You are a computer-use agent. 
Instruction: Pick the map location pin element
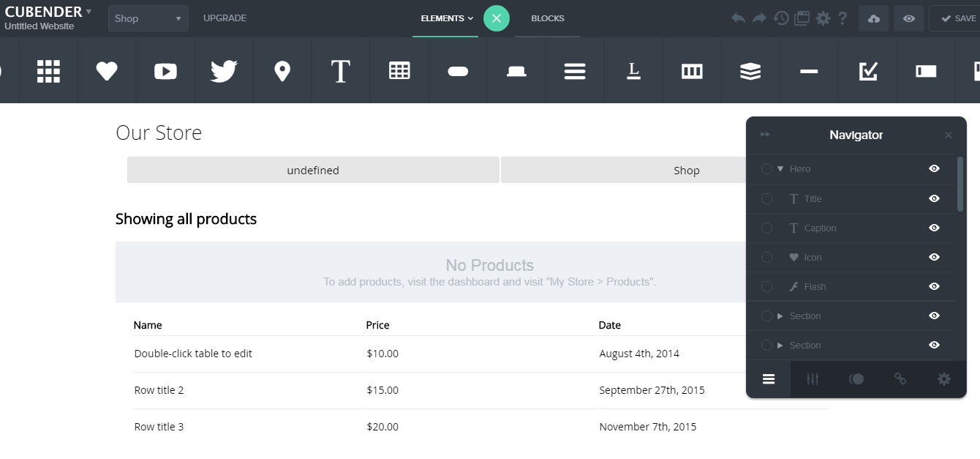tap(282, 71)
